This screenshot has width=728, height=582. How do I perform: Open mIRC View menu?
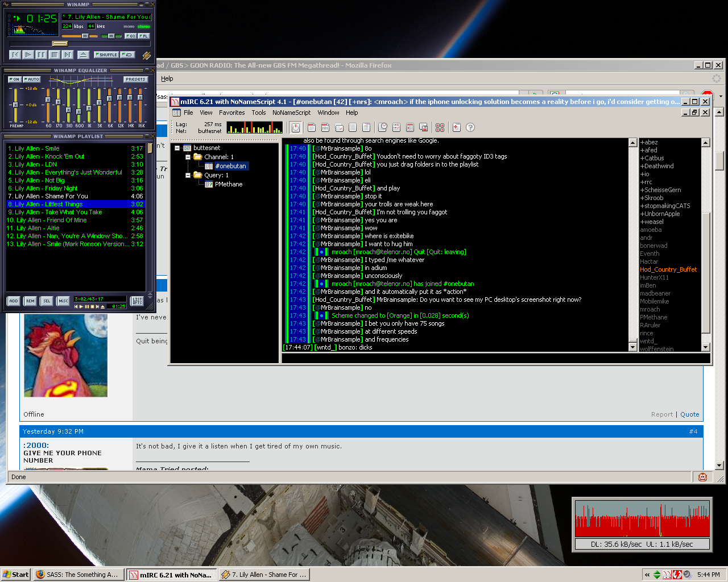click(206, 113)
